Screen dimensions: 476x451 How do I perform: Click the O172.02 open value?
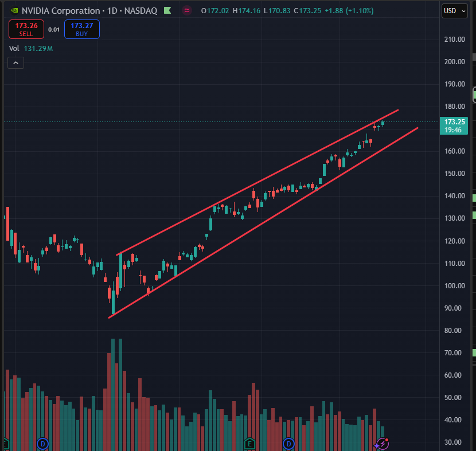pyautogui.click(x=215, y=11)
